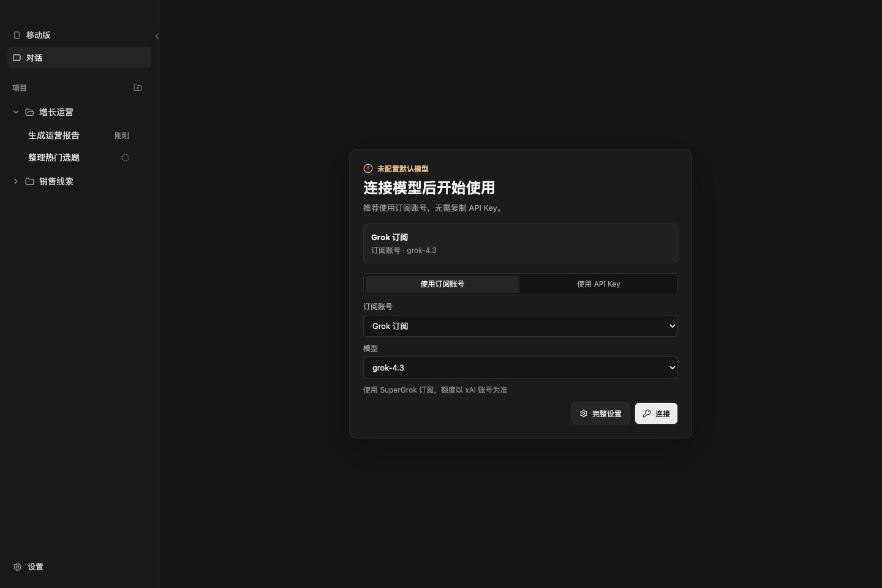Click the 连接模型后开始使用 heading
Image resolution: width=882 pixels, height=588 pixels.
tap(429, 187)
